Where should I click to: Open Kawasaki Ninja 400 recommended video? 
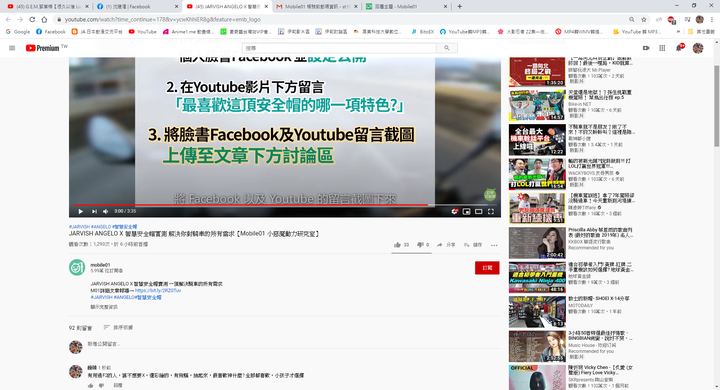[537, 277]
